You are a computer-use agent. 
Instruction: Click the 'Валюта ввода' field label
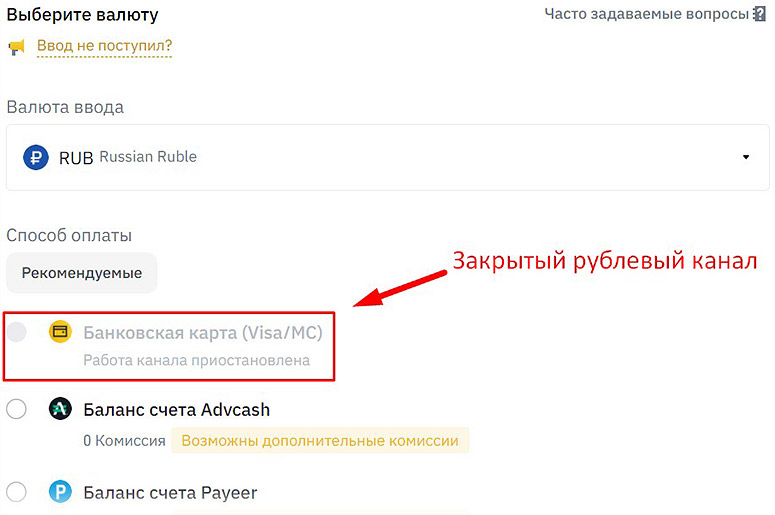click(x=65, y=107)
